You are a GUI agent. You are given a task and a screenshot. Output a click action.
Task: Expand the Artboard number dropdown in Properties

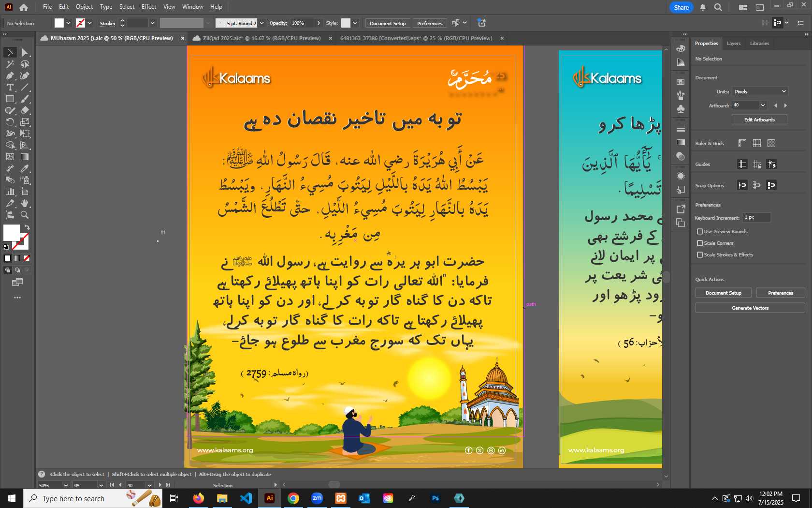click(x=763, y=105)
